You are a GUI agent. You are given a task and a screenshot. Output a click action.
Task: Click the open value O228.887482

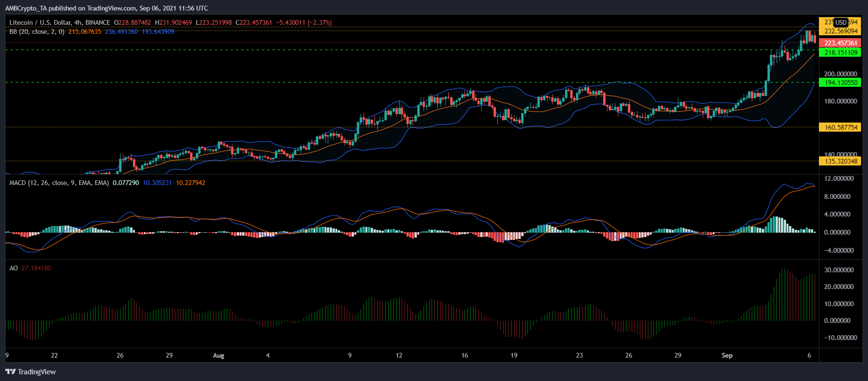(132, 22)
